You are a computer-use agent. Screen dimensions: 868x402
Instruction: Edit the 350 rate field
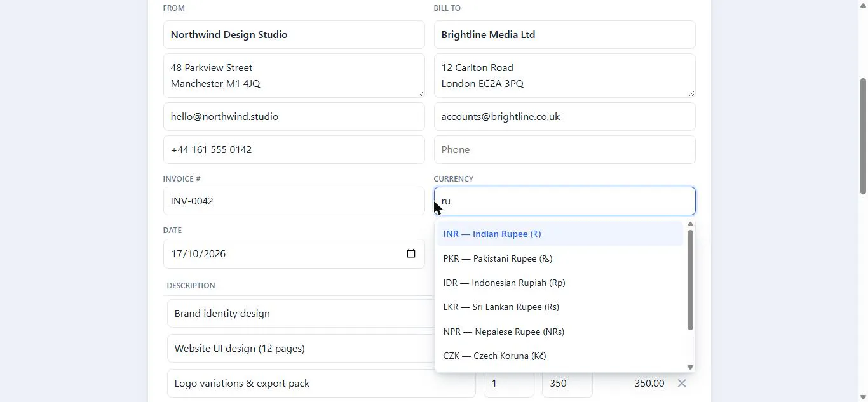567,384
